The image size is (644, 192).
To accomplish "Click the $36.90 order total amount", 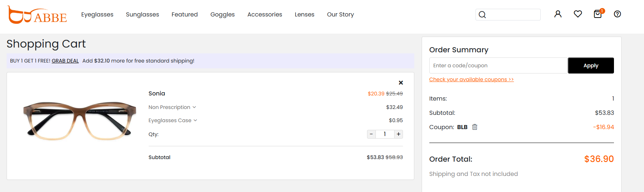I will pos(599,159).
